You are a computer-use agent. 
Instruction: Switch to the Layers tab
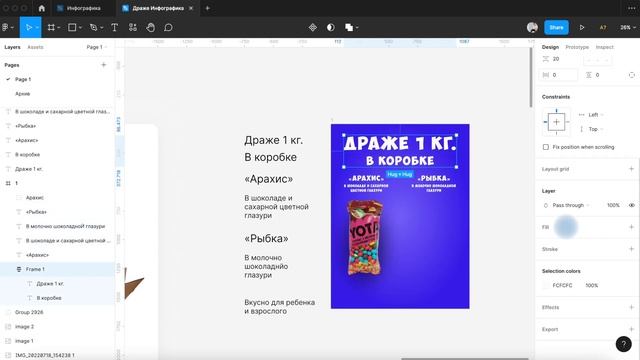[x=12, y=47]
